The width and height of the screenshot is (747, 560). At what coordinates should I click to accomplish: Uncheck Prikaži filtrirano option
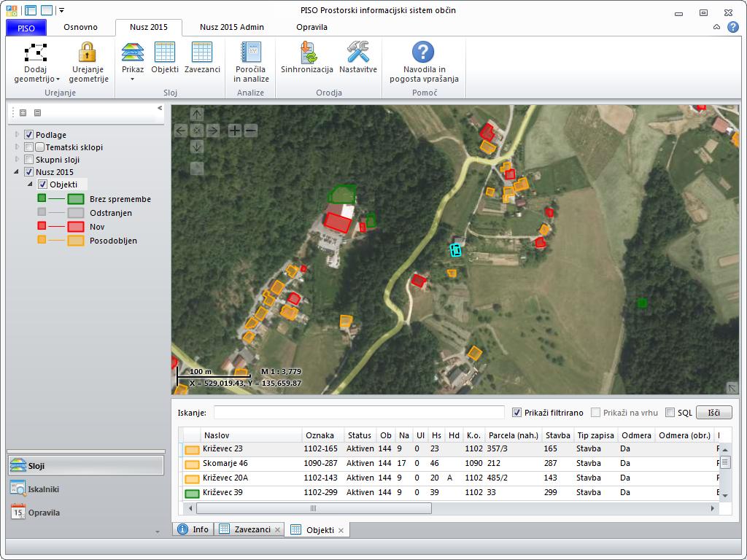point(517,413)
